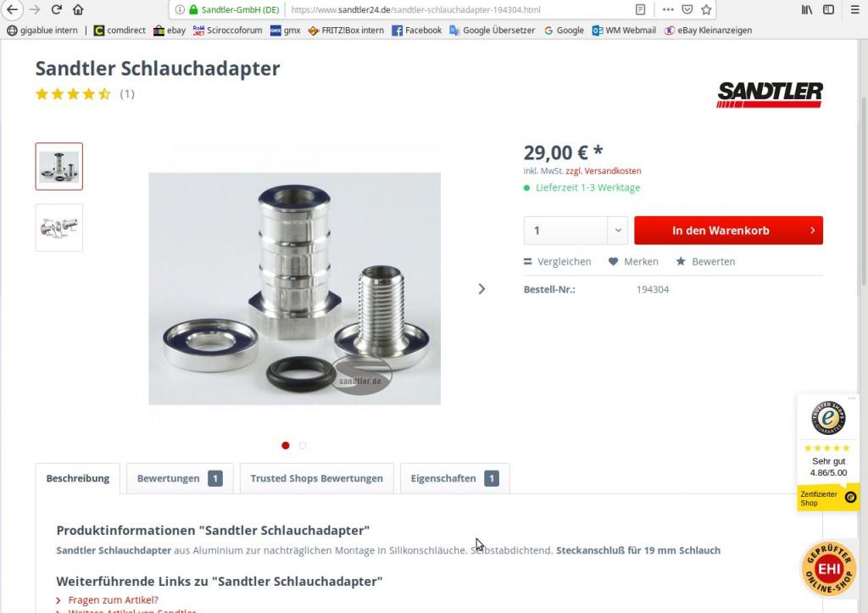Save page to Pocket icon
The image size is (868, 613).
[687, 9]
